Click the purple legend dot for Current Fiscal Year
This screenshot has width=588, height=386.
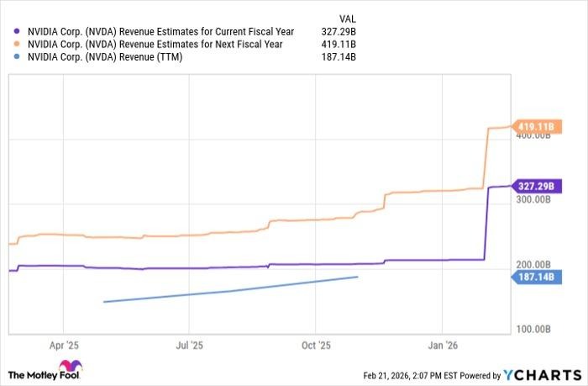(17, 30)
